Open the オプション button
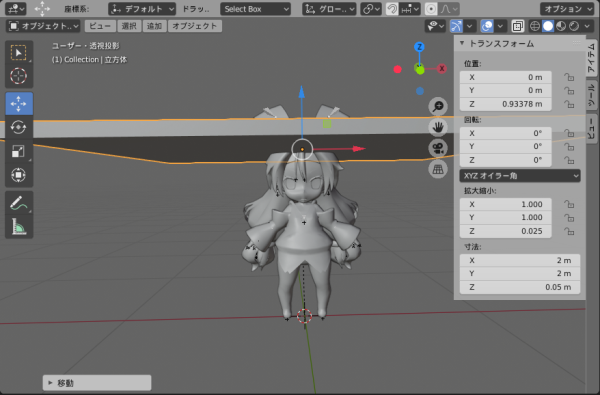 coord(567,9)
